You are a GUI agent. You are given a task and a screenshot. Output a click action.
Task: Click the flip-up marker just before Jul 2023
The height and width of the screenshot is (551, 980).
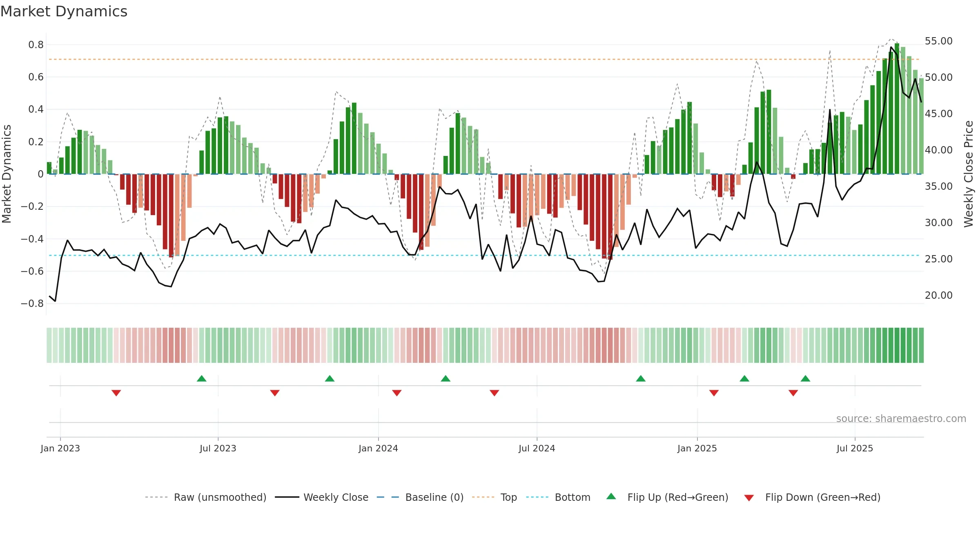point(202,378)
